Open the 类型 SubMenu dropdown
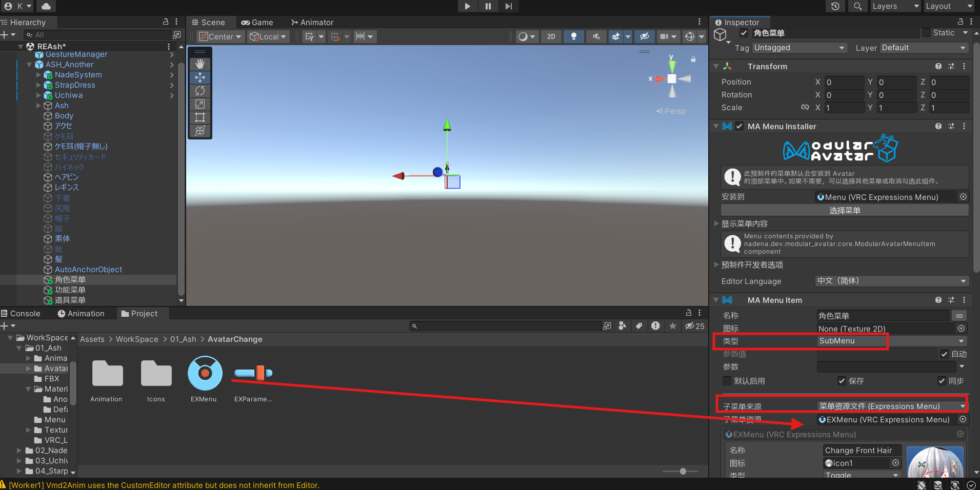The image size is (980, 490). [x=891, y=341]
